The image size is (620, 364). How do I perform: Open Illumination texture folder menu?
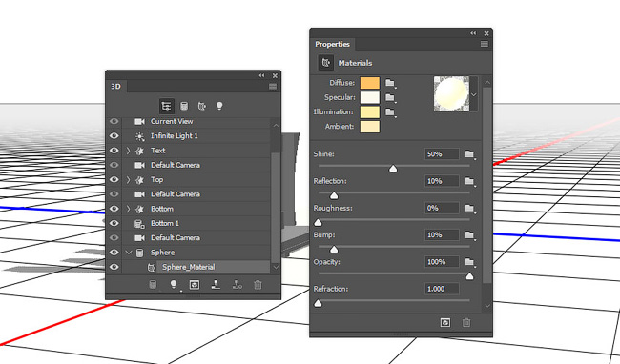[x=390, y=112]
